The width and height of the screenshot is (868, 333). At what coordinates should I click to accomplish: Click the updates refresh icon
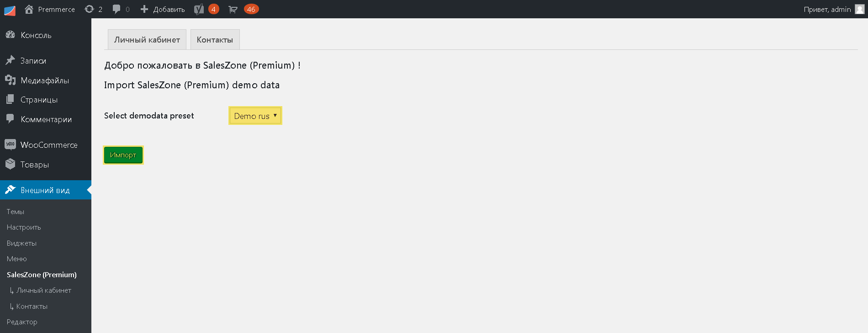tap(90, 9)
